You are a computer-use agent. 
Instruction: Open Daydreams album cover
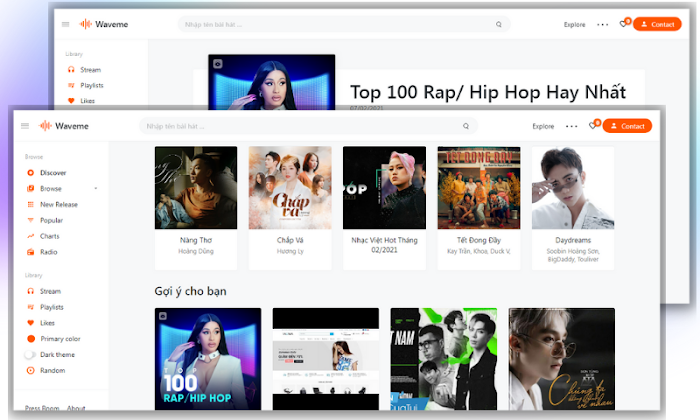coord(573,188)
